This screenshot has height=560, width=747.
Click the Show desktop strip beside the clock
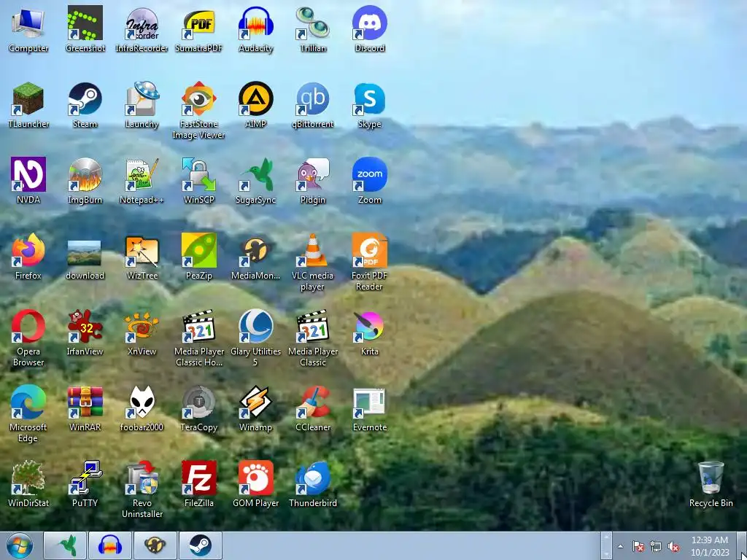pyautogui.click(x=741, y=545)
